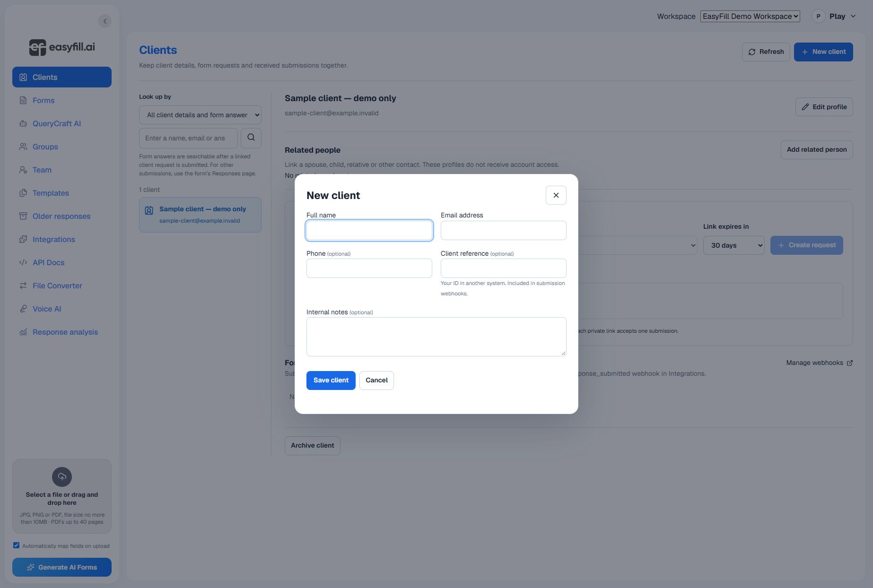Click the P avatar icon

[x=818, y=16]
